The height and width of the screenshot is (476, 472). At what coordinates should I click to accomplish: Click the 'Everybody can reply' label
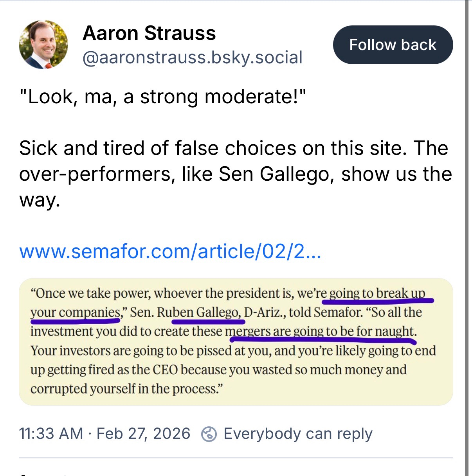coord(297,434)
